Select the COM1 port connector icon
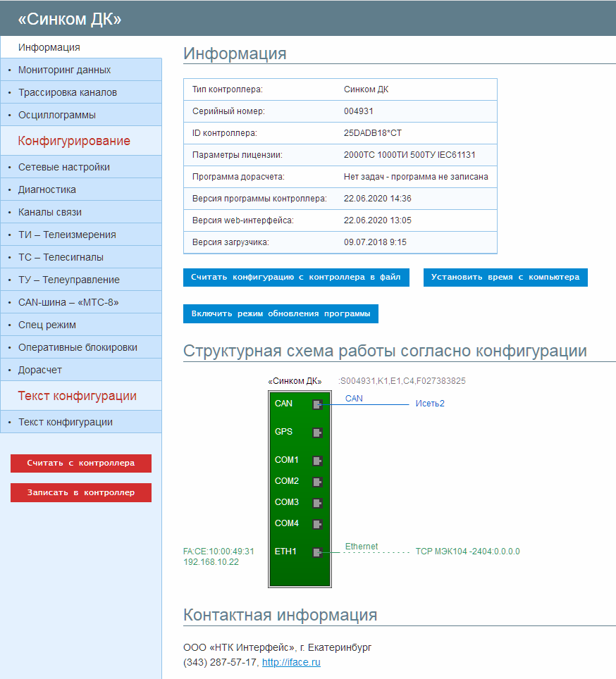The width and height of the screenshot is (616, 679). click(317, 461)
